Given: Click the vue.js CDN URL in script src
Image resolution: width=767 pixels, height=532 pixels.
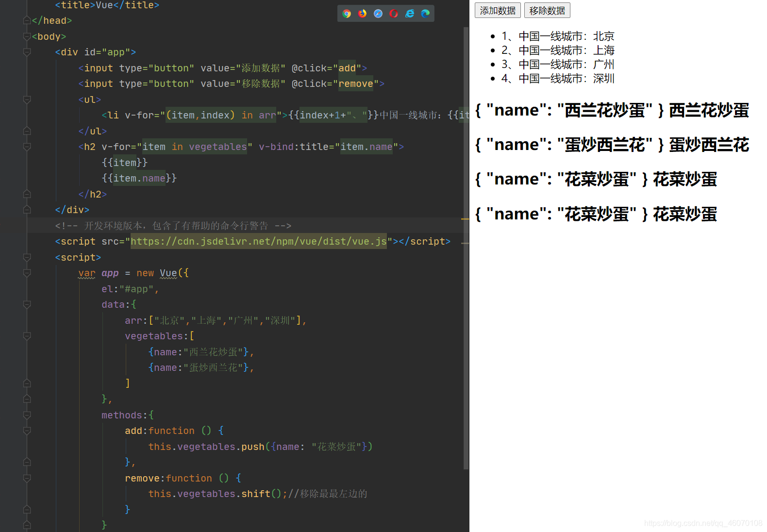Looking at the screenshot, I should (259, 241).
